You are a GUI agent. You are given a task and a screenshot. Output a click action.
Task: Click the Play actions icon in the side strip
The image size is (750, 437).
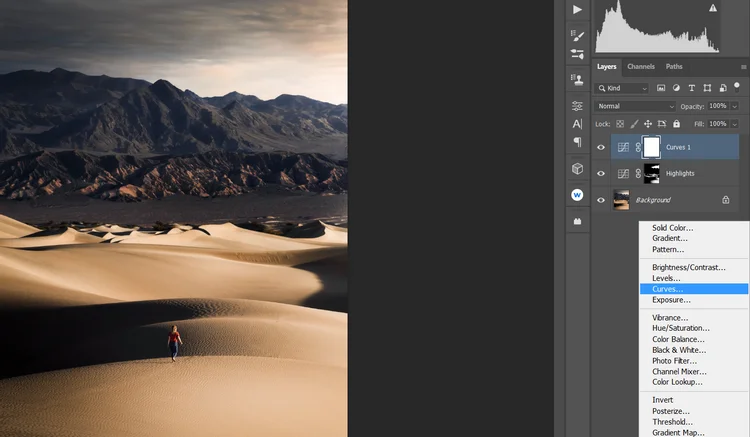[x=577, y=9]
